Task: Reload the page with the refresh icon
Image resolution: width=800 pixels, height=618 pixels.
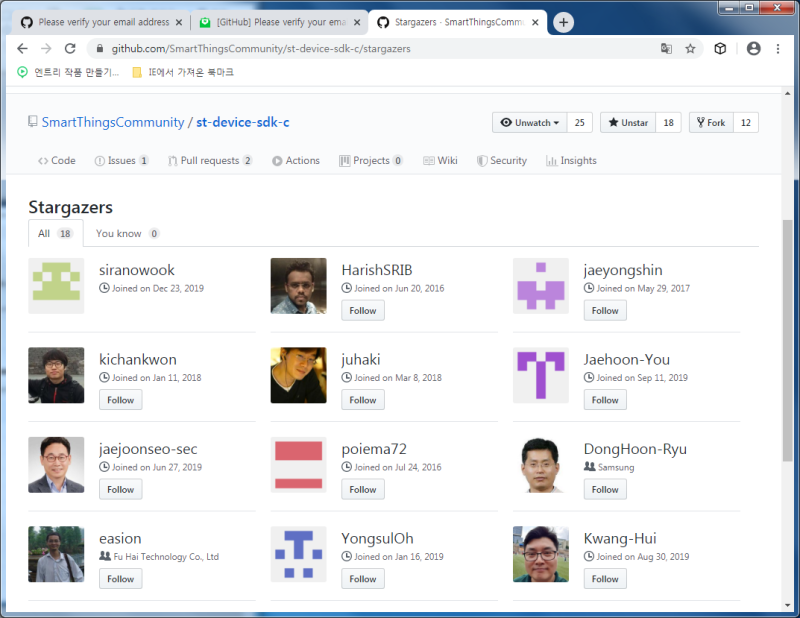Action: 70,48
